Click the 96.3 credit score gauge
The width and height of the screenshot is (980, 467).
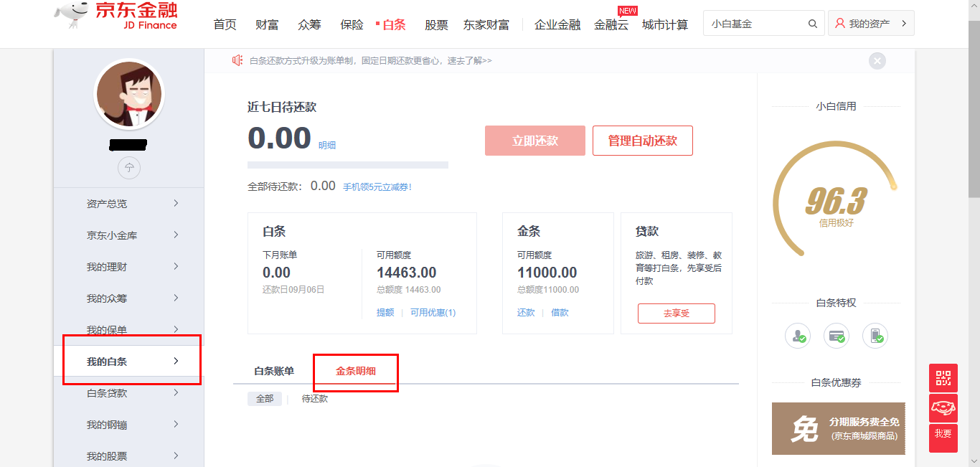(836, 202)
